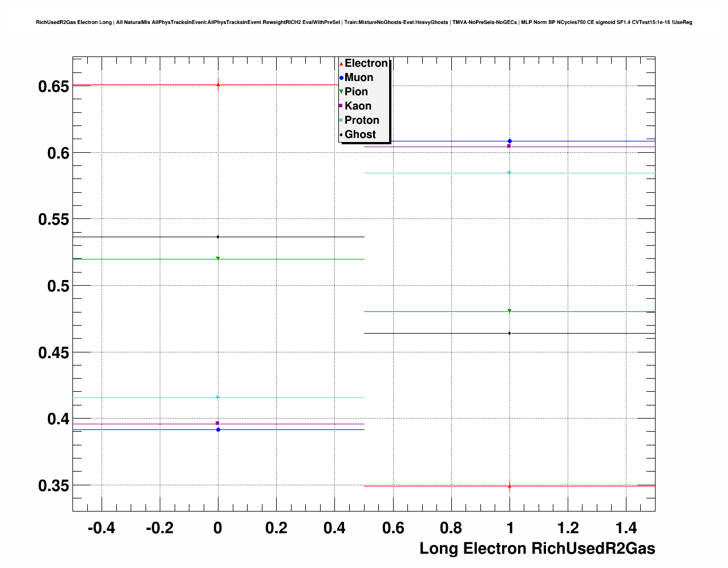Click the black Ghost marker in legend
Image resolution: width=728 pixels, height=568 pixels.
pos(341,135)
